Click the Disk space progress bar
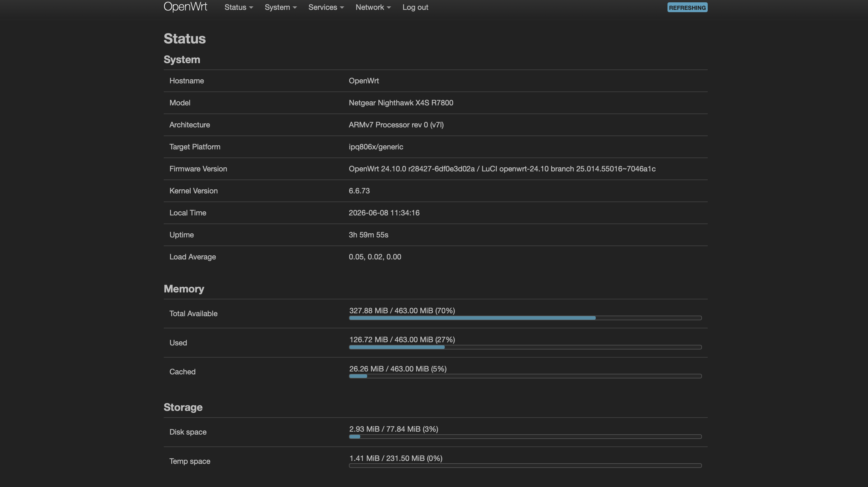The height and width of the screenshot is (487, 868). tap(525, 436)
